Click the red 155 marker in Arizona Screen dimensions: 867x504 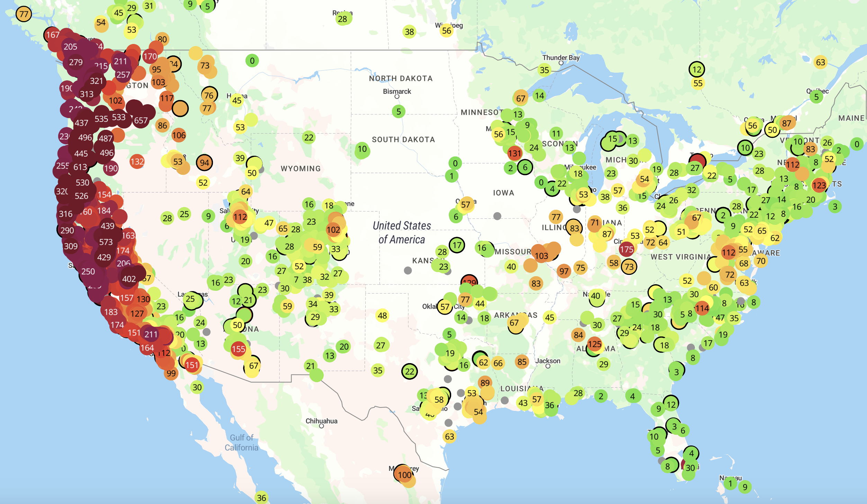pyautogui.click(x=239, y=349)
